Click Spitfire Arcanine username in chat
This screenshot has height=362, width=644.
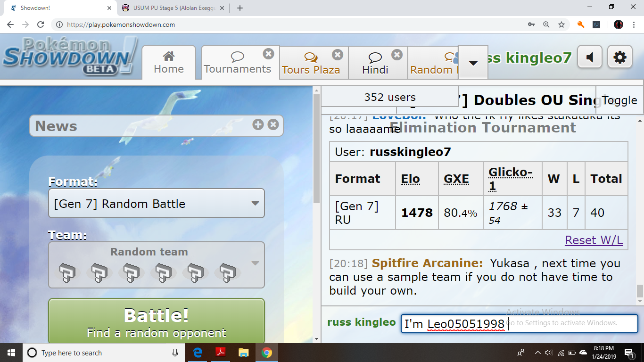click(427, 263)
